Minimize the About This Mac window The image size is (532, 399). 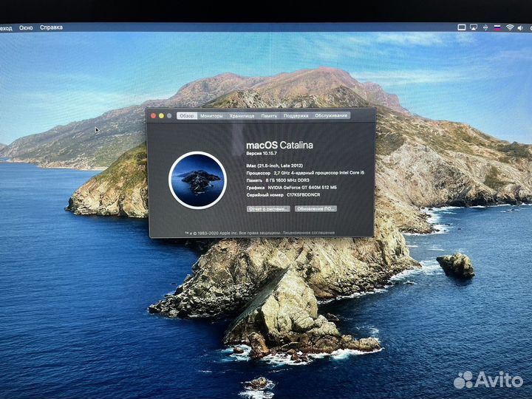click(161, 116)
